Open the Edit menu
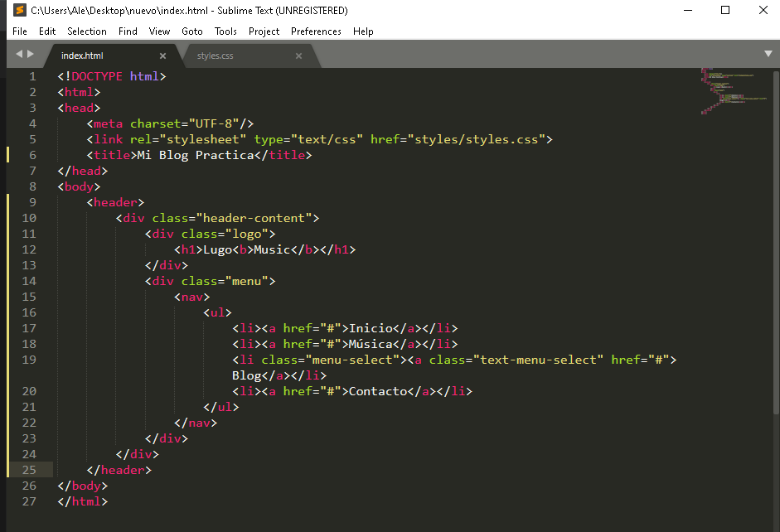This screenshot has width=780, height=532. pyautogui.click(x=47, y=31)
